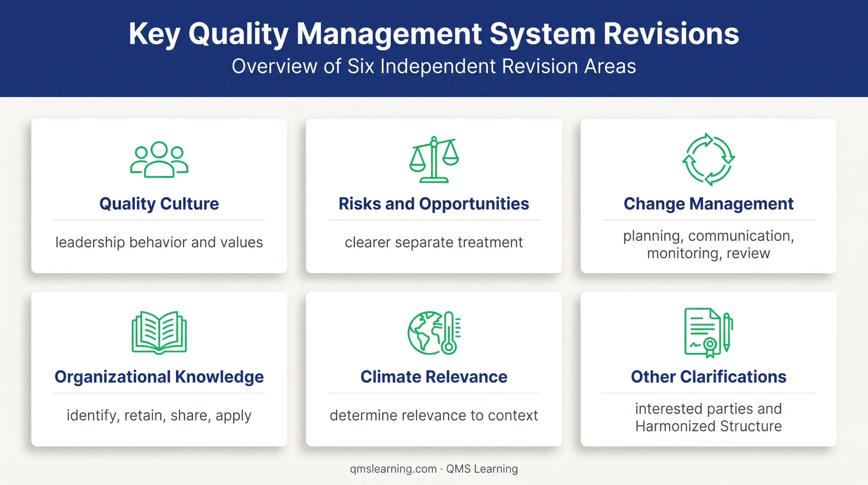The height and width of the screenshot is (485, 868).
Task: Click the certificate document and pen icon
Action: pyautogui.click(x=708, y=333)
